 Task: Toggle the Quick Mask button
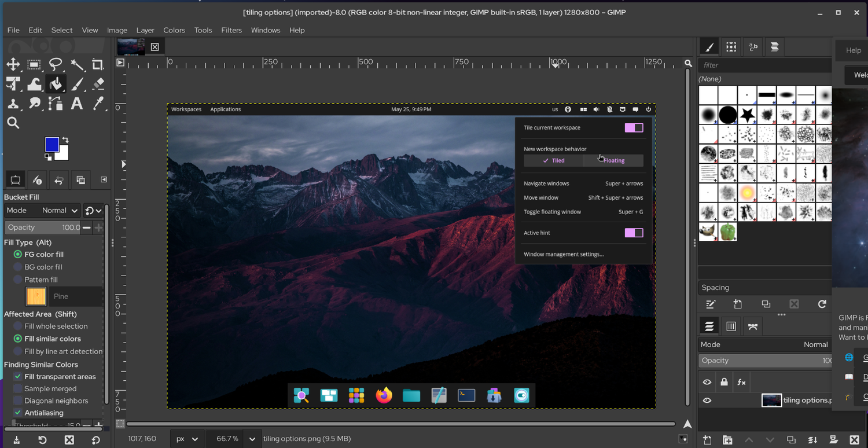[120, 424]
